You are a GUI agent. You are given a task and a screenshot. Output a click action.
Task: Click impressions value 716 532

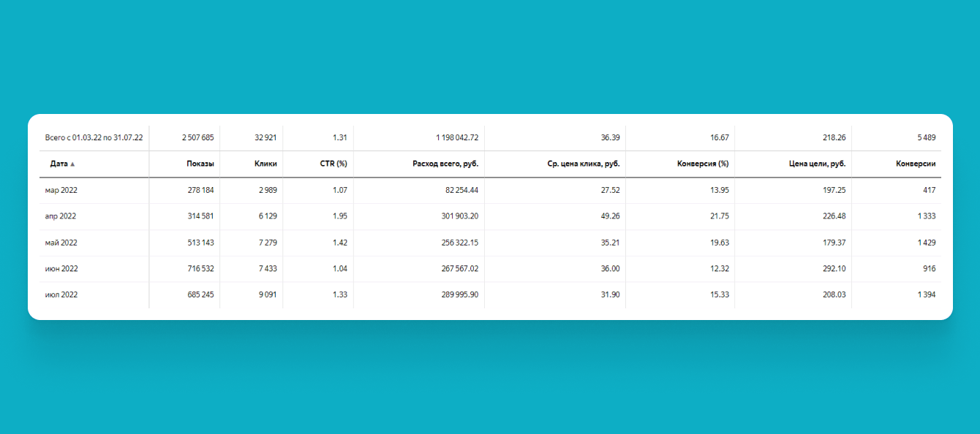(200, 269)
